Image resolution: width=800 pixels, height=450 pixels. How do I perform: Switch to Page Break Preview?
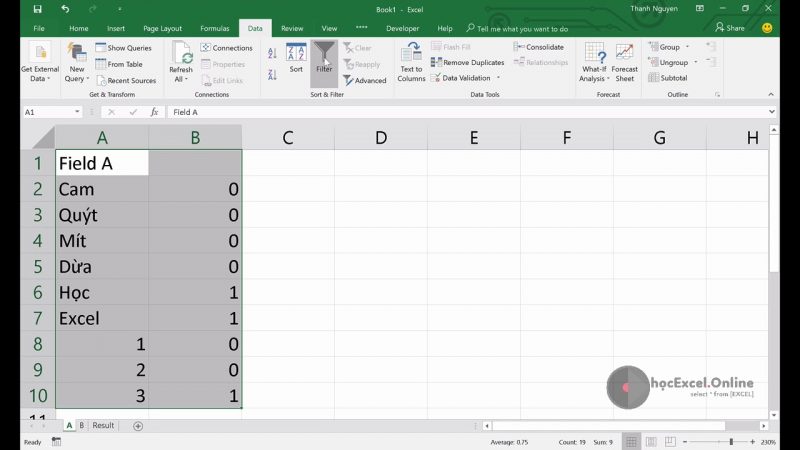(670, 442)
